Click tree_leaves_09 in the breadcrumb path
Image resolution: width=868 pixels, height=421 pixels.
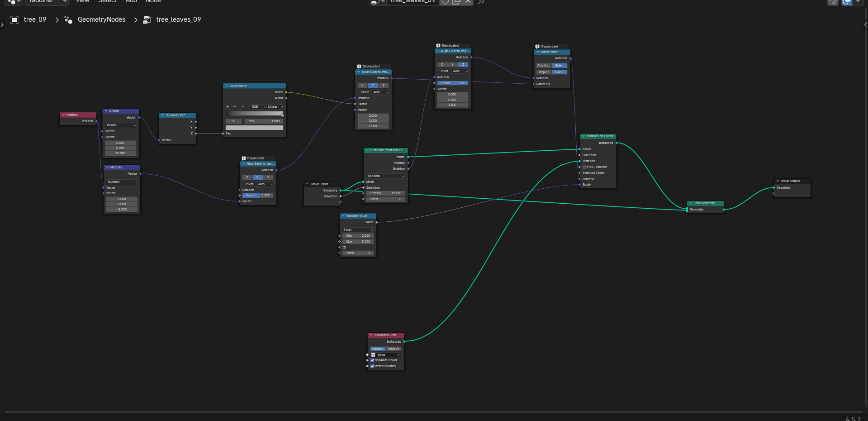[179, 19]
